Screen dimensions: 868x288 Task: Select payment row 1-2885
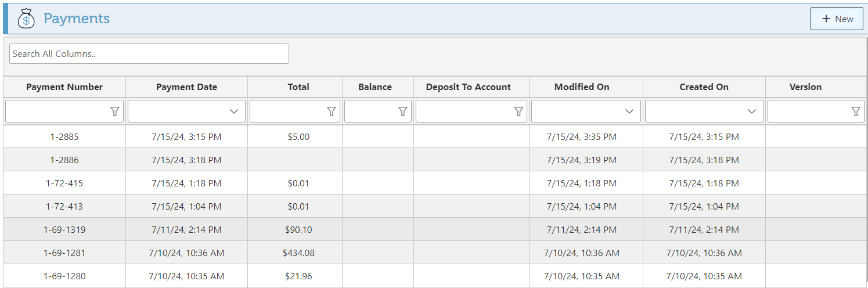[x=64, y=137]
